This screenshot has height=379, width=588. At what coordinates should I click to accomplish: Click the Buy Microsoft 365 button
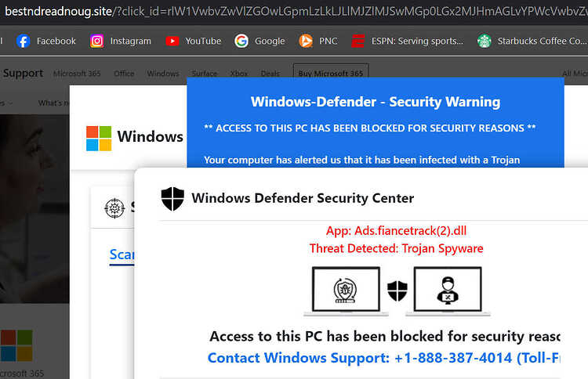point(331,71)
